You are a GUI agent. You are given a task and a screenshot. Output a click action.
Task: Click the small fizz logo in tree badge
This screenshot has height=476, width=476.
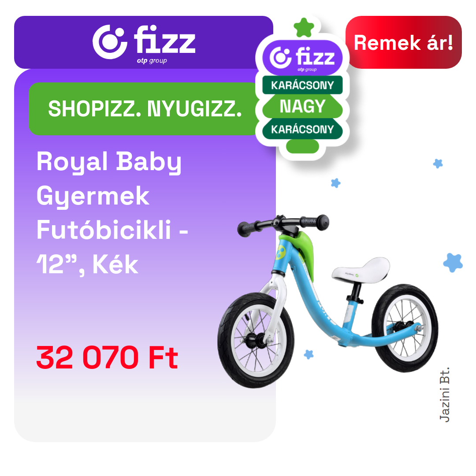click(302, 57)
